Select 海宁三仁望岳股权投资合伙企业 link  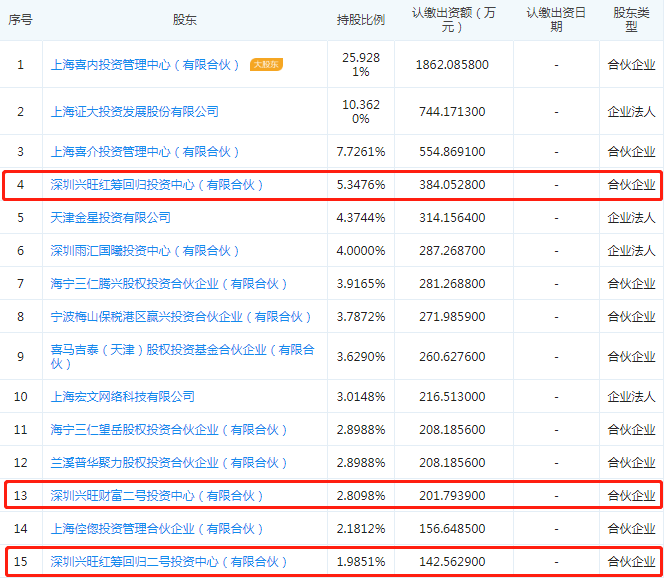[x=168, y=430]
